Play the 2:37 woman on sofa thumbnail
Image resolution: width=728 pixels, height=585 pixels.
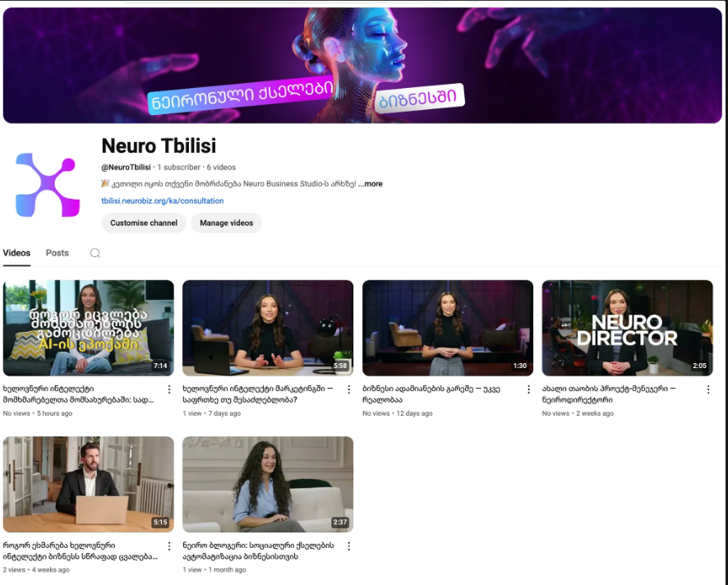[268, 484]
